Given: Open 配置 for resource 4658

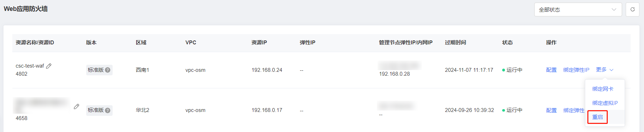Looking at the screenshot, I should [x=551, y=111].
